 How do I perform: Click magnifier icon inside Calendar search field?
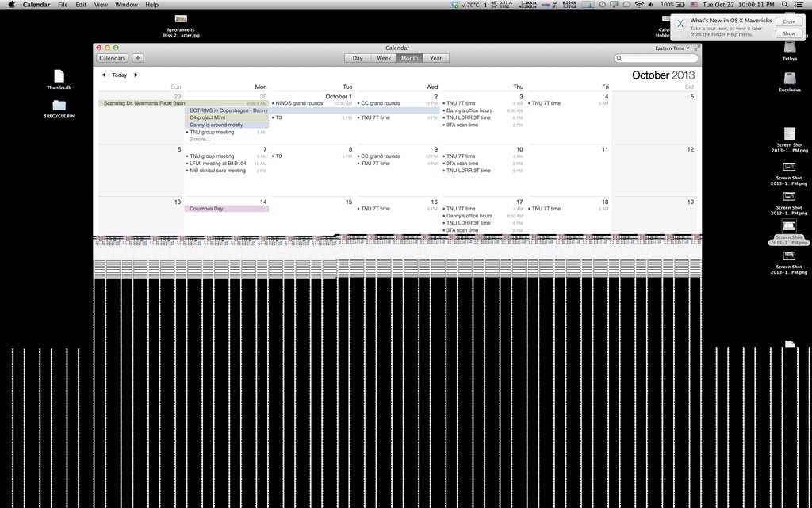click(619, 58)
